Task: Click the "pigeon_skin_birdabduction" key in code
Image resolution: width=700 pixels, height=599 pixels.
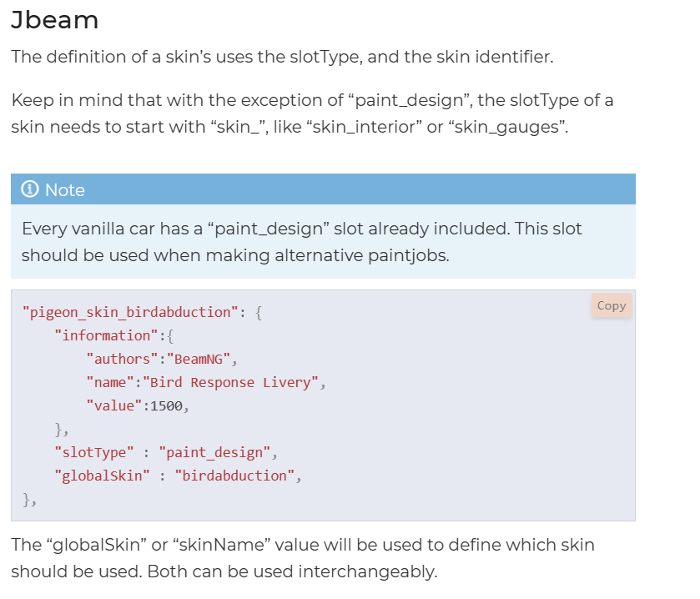Action: point(131,312)
